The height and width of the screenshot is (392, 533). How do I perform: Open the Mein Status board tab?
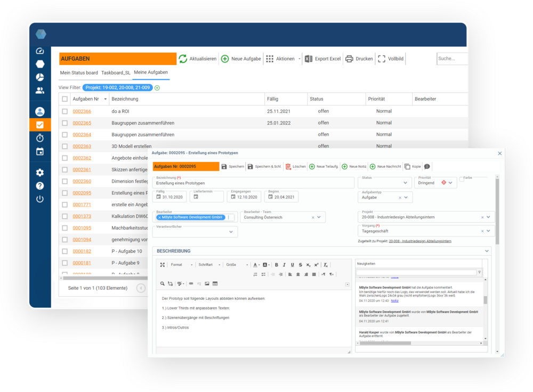79,72
